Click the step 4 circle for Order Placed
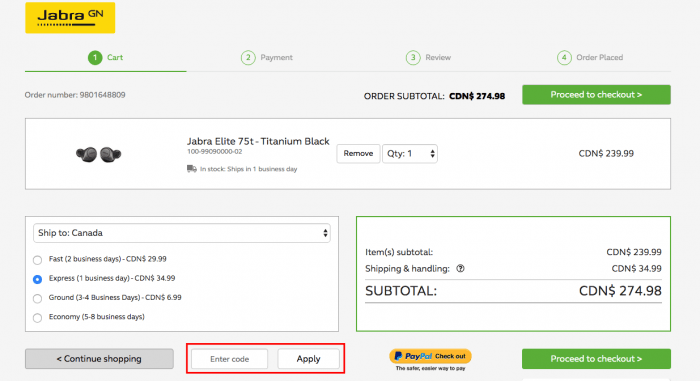The image size is (700, 381). tap(564, 58)
